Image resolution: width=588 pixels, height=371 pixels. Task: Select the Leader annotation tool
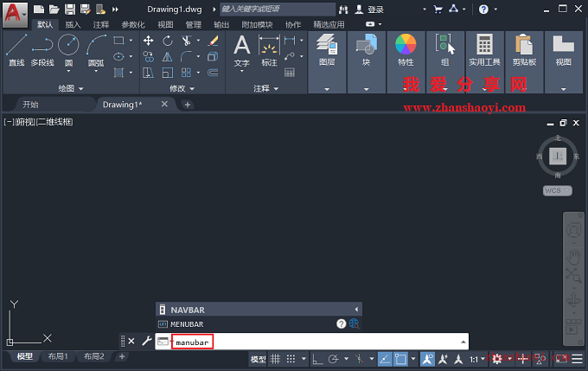point(290,56)
